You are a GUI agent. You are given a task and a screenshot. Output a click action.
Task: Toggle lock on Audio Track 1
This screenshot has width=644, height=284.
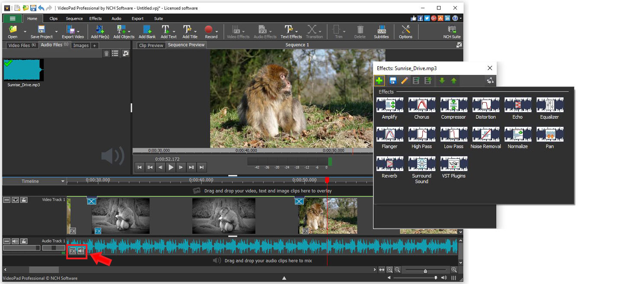[x=24, y=241]
